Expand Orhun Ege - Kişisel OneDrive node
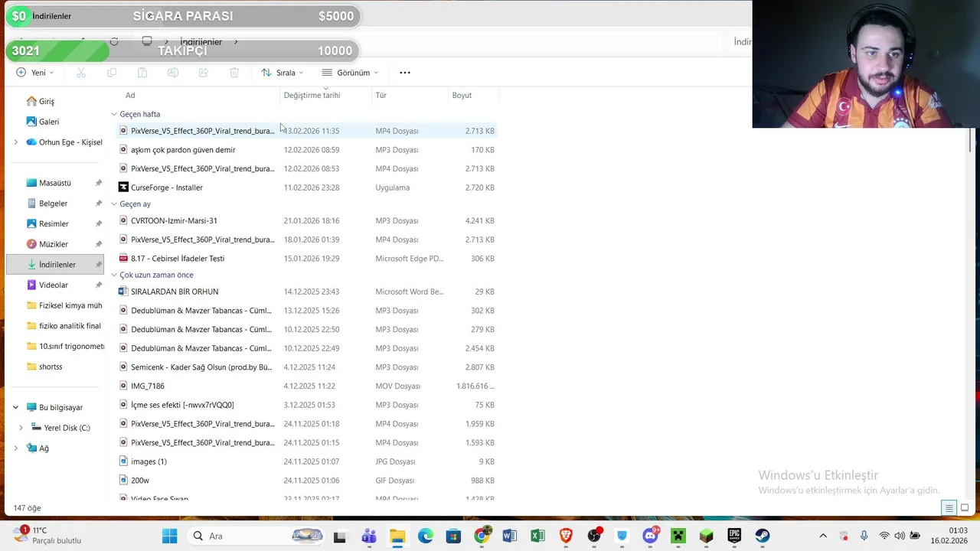 coord(15,142)
